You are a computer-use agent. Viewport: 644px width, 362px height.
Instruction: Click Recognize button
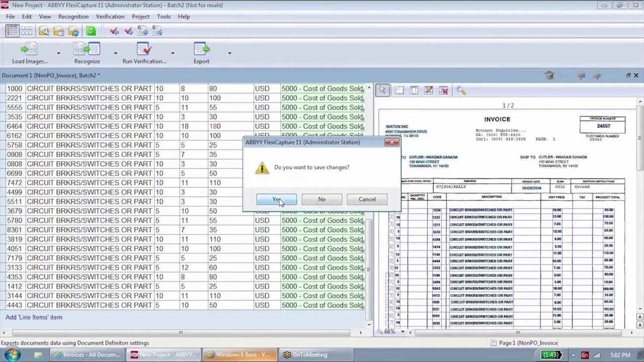click(x=87, y=54)
